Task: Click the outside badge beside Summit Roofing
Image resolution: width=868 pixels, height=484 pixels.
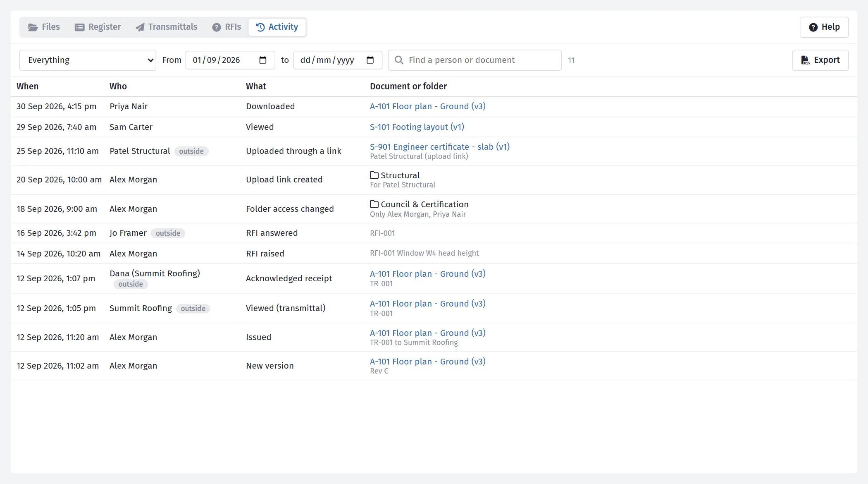Action: (193, 309)
